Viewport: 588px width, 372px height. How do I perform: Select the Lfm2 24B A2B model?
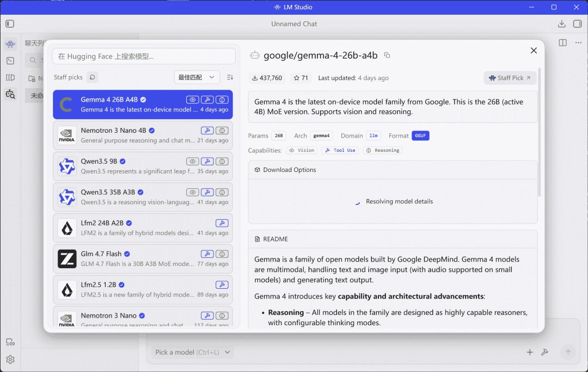(x=143, y=228)
